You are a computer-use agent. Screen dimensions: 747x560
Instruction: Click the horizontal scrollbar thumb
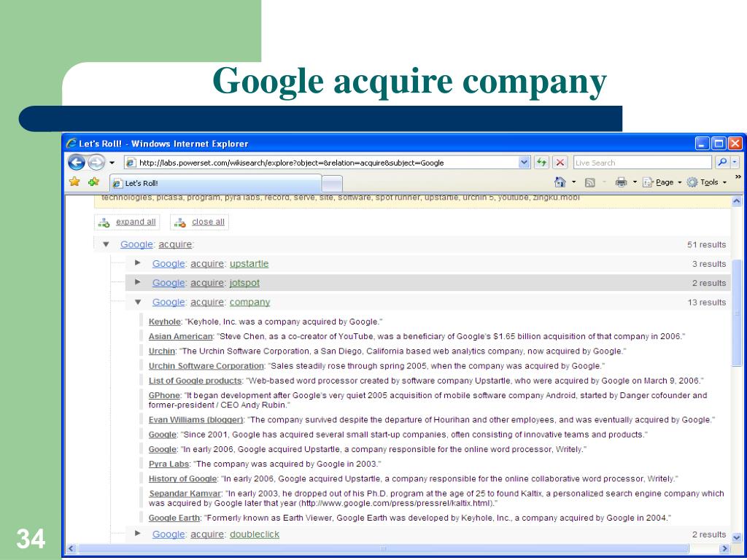point(382,548)
